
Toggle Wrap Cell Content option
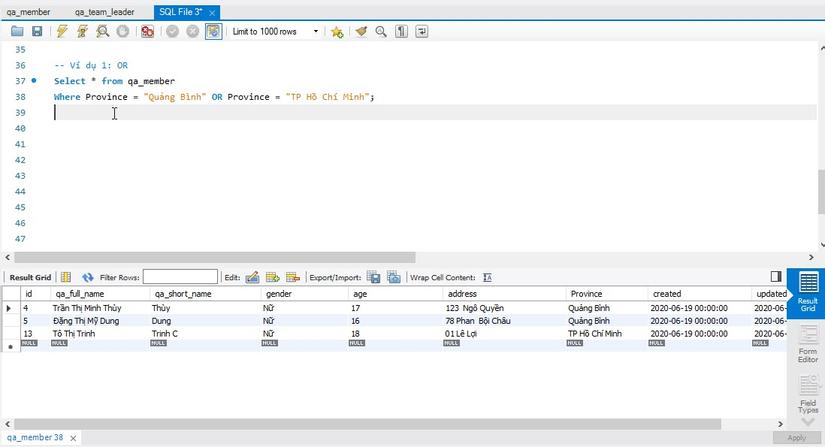click(x=487, y=277)
